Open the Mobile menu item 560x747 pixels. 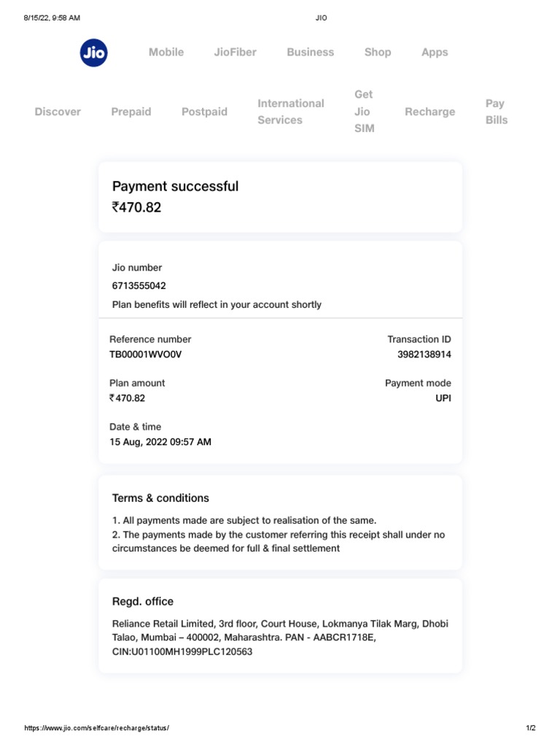(166, 53)
